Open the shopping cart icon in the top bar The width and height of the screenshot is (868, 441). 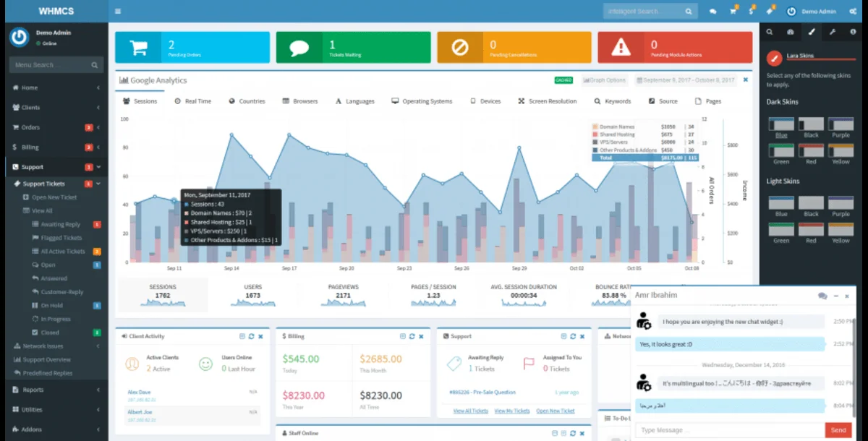(734, 11)
